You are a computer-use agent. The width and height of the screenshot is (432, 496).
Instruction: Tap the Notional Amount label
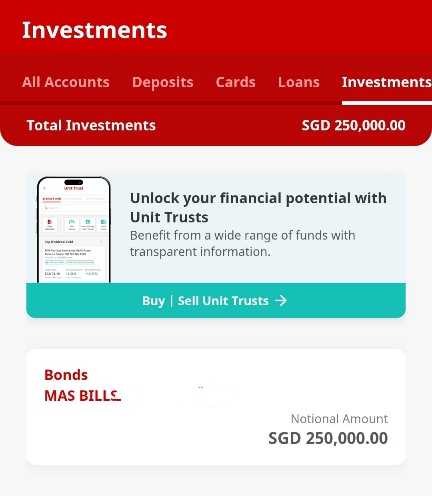coord(339,419)
